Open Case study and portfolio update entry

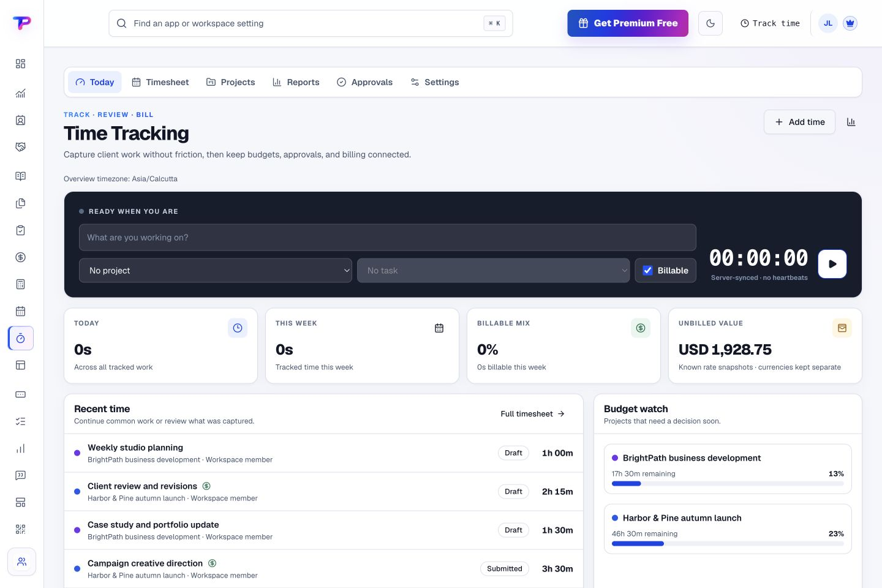coord(323,530)
